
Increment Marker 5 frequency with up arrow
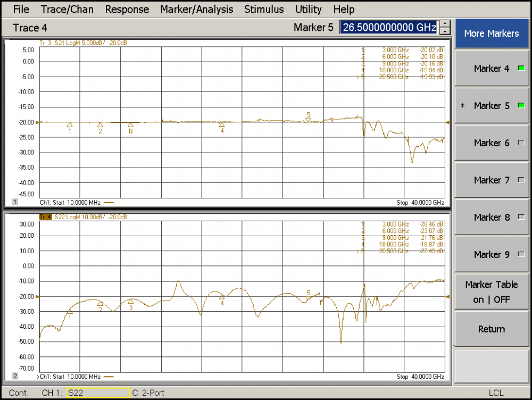tap(445, 24)
